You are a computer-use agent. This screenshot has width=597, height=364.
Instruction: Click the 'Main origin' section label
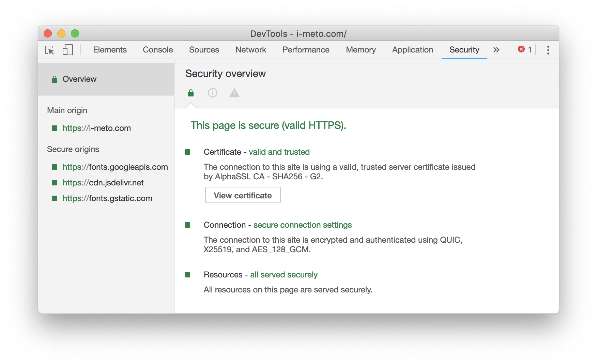point(67,110)
